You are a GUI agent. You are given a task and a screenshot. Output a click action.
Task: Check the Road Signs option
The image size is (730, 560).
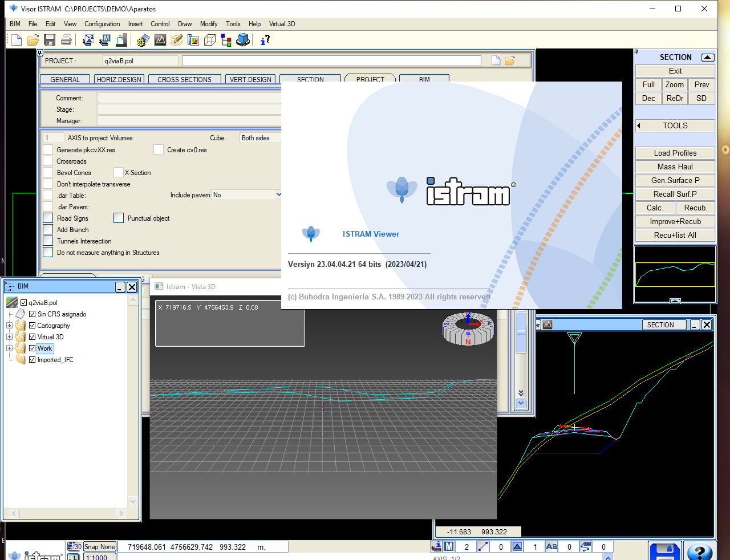(x=48, y=218)
